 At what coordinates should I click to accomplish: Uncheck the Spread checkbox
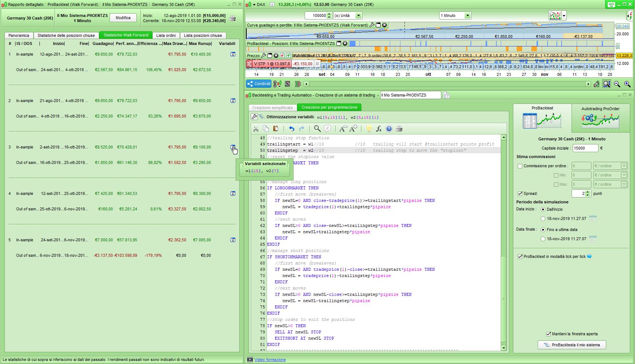click(x=520, y=193)
